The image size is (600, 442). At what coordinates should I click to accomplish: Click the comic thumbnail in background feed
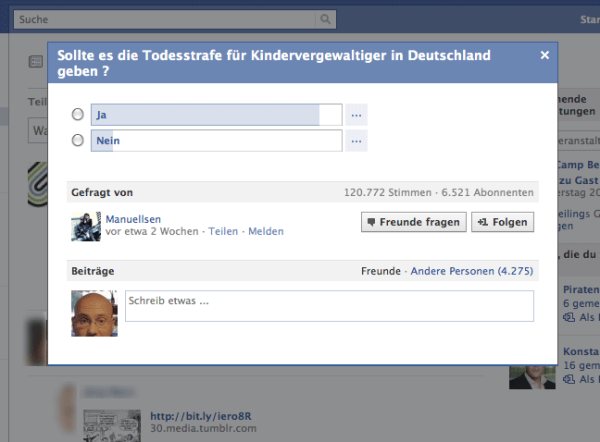click(x=112, y=426)
